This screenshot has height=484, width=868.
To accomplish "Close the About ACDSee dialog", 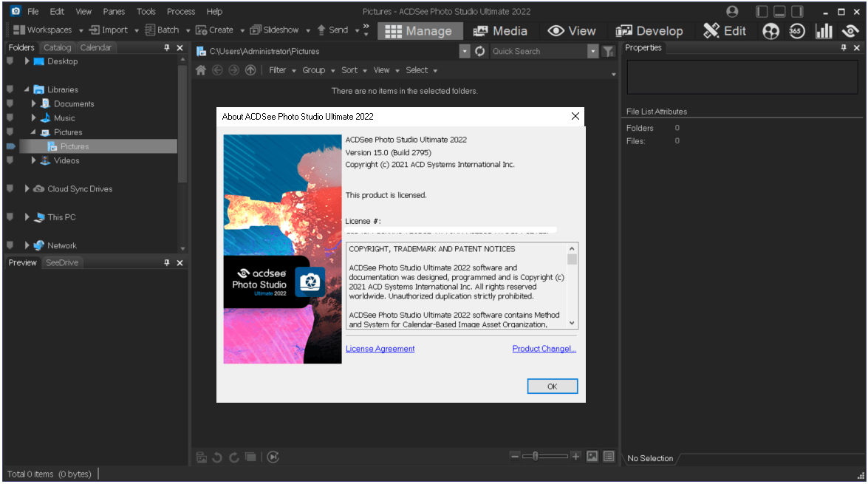I will click(575, 116).
